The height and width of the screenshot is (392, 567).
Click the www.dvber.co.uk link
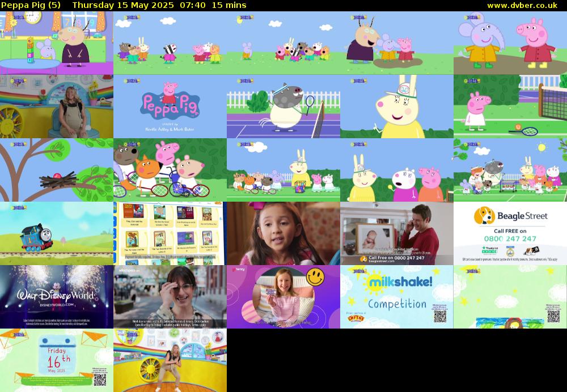click(x=522, y=6)
